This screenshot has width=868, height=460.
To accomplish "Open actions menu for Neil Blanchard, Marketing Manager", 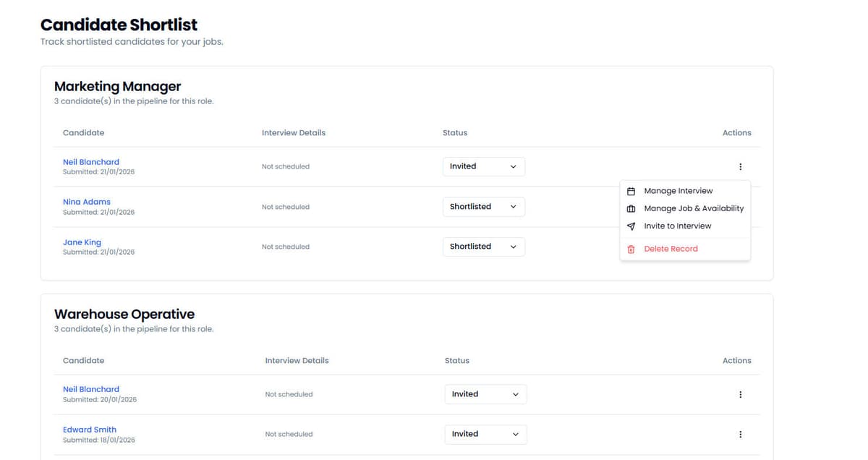I will 740,167.
